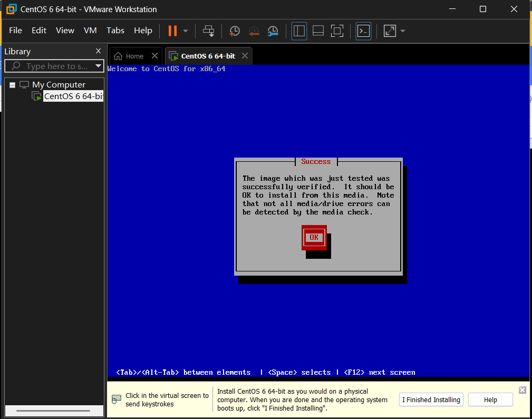Click the library horizontal scrollbar
The width and height of the screenshot is (532, 419).
(x=53, y=411)
